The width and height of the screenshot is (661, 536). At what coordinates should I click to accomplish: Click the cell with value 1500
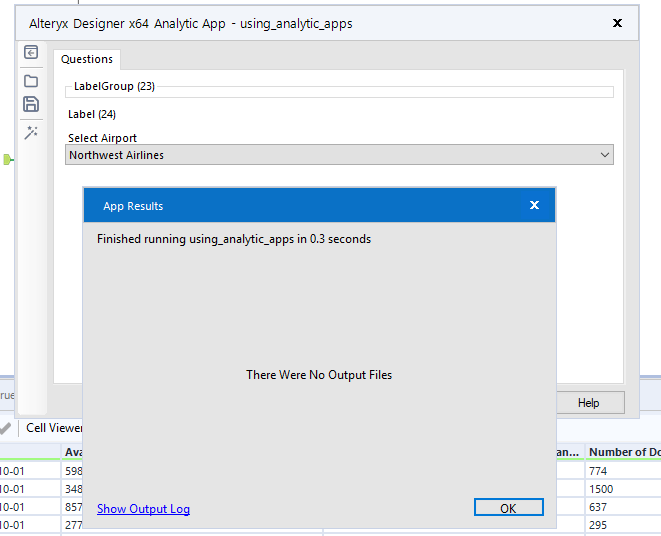coord(623,489)
